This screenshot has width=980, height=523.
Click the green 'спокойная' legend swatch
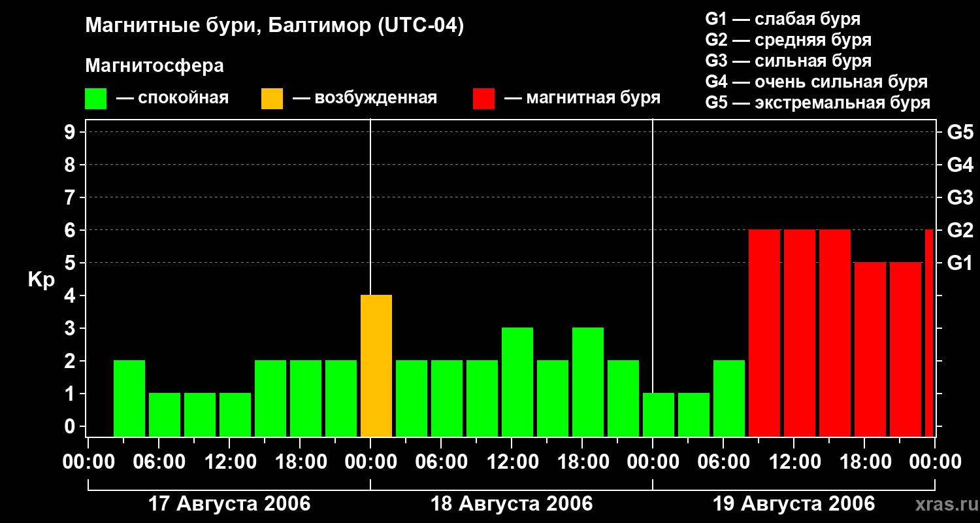(x=96, y=99)
